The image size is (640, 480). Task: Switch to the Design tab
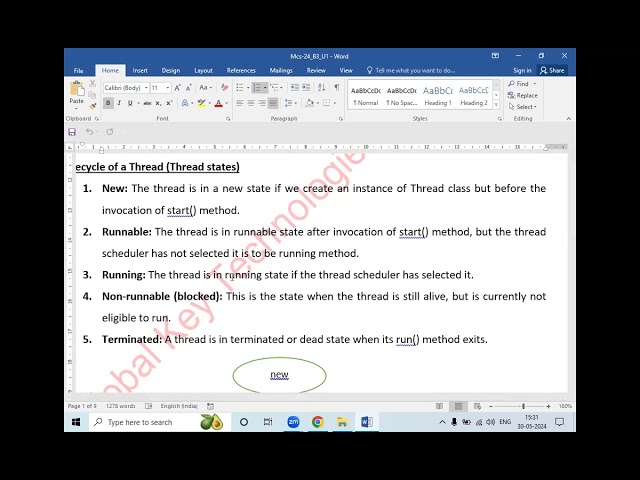[x=171, y=71]
